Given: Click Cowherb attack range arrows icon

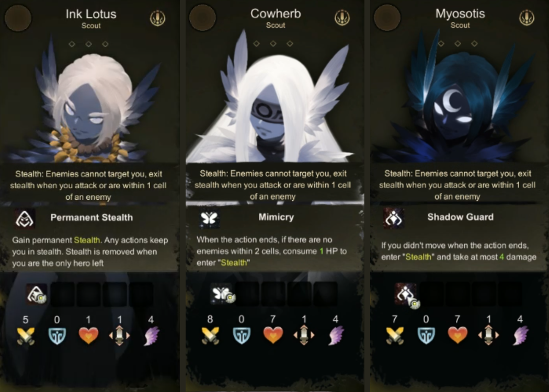Looking at the screenshot, I should click(304, 335).
